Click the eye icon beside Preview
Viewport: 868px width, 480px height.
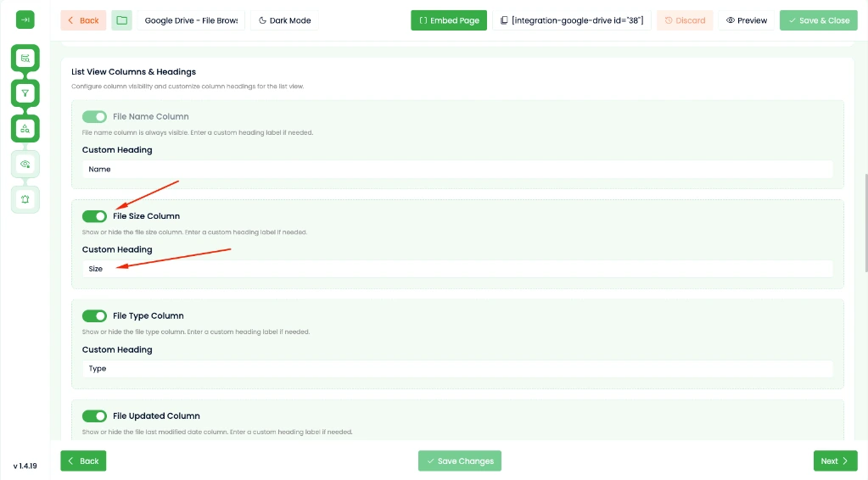click(731, 20)
